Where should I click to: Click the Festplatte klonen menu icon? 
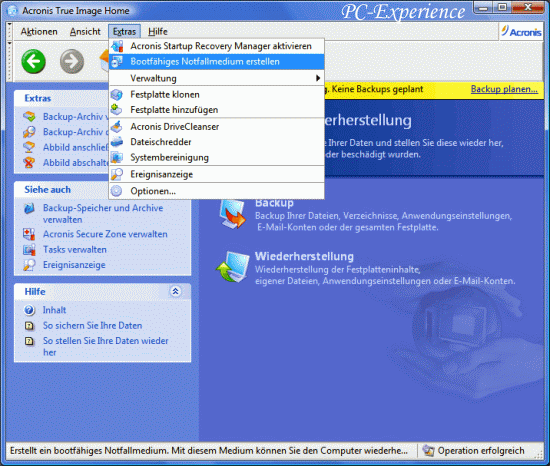[116, 95]
